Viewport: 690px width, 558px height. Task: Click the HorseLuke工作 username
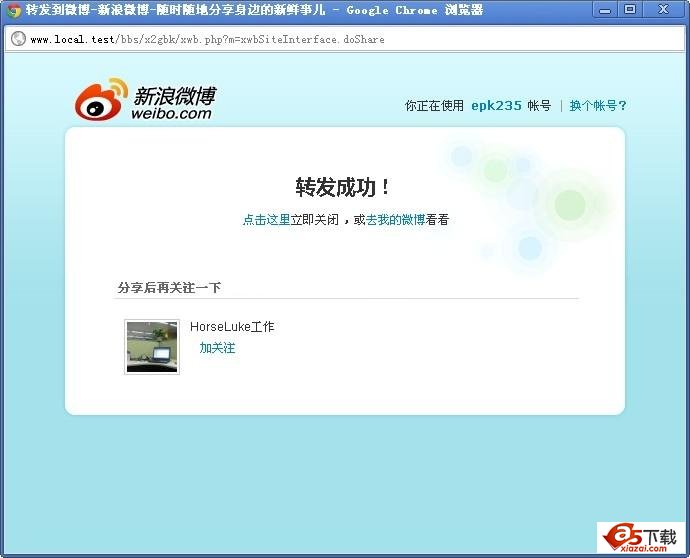coord(232,327)
